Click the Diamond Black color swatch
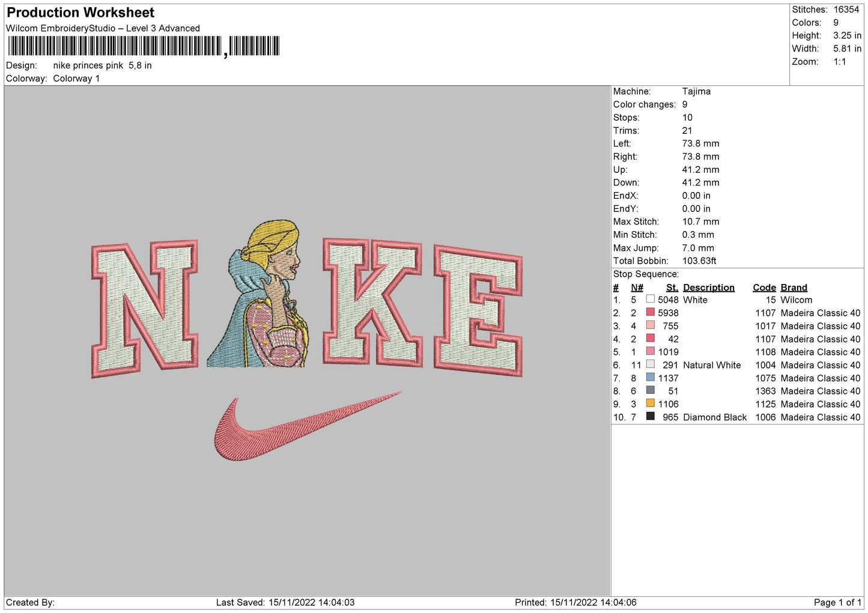 click(650, 417)
